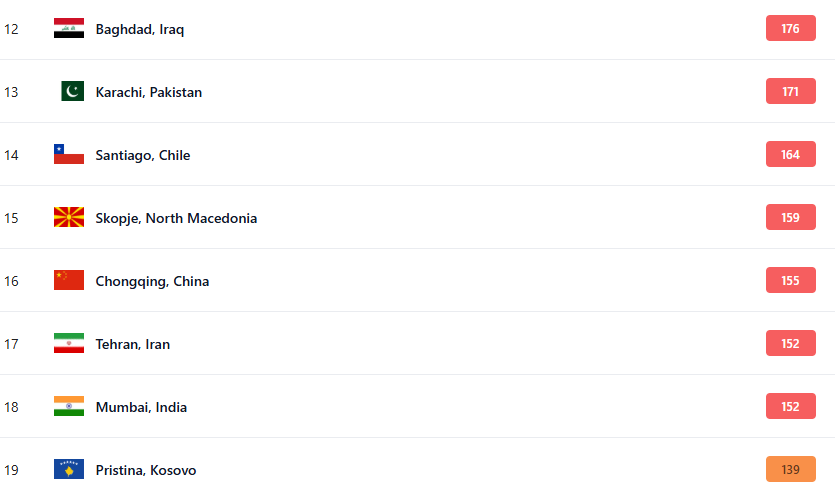Select Santiago, Chile in the ranking
Screen dimensions: 835x499
143,155
